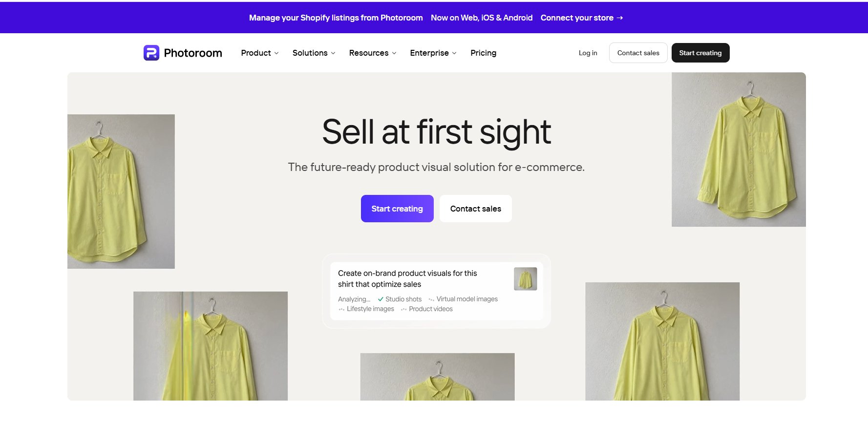The width and height of the screenshot is (868, 425).
Task: Open the Resources dropdown menu
Action: point(373,53)
